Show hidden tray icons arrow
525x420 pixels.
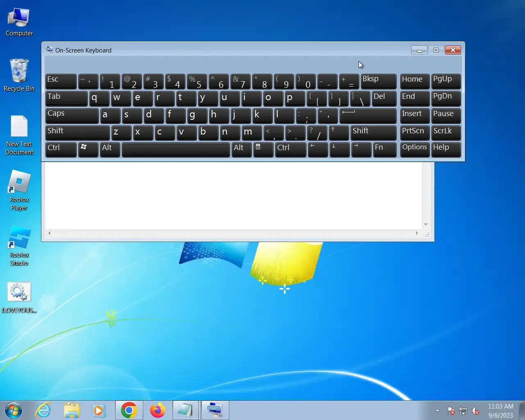coord(437,411)
